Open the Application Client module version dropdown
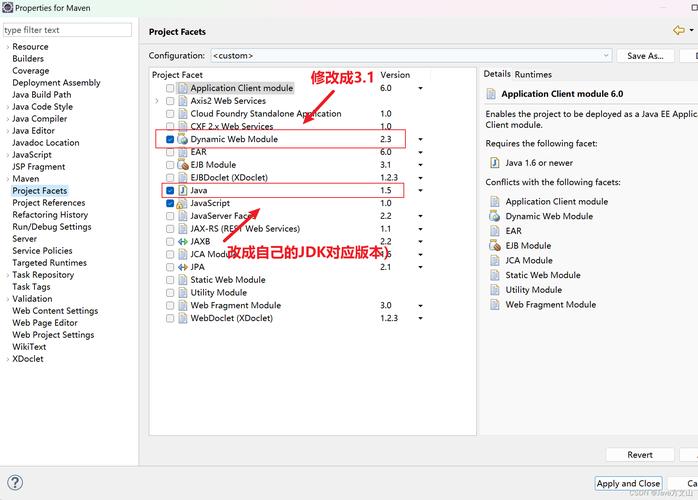This screenshot has width=698, height=500. coord(420,88)
